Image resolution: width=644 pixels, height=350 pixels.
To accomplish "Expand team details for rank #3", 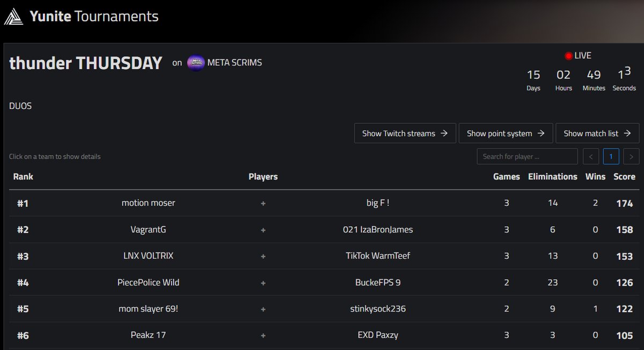I will coord(324,256).
